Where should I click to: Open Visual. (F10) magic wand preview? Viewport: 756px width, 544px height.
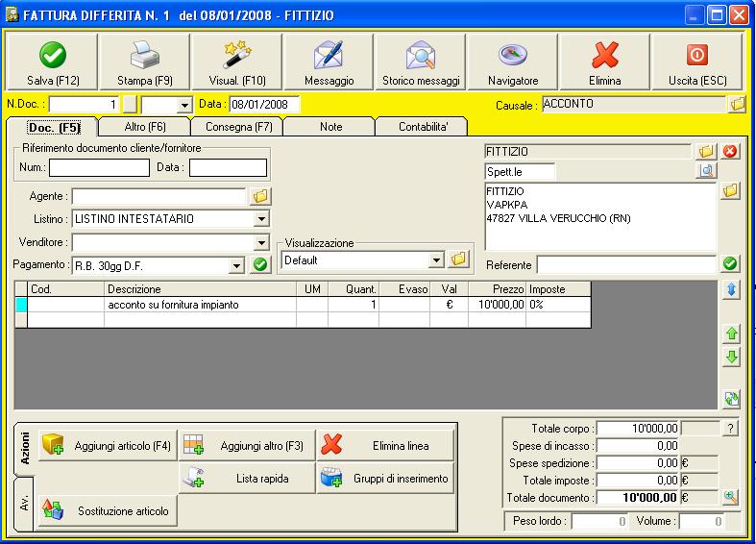pos(236,62)
